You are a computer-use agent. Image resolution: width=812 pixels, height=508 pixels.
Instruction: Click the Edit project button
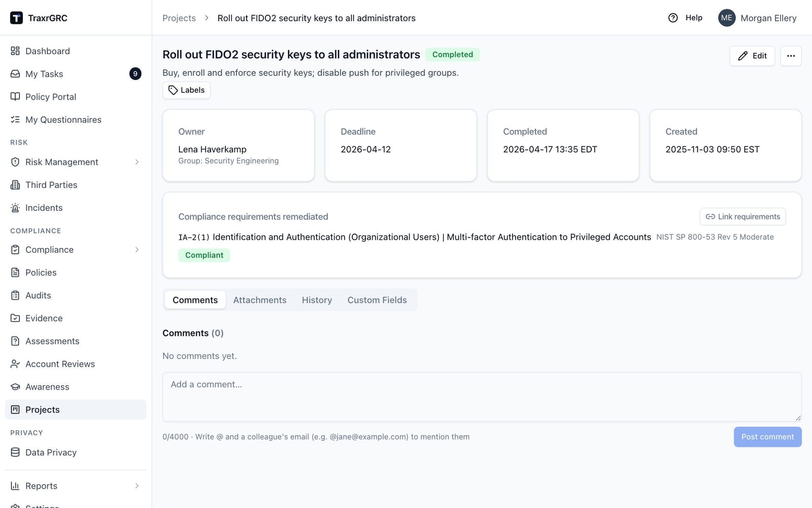(752, 56)
